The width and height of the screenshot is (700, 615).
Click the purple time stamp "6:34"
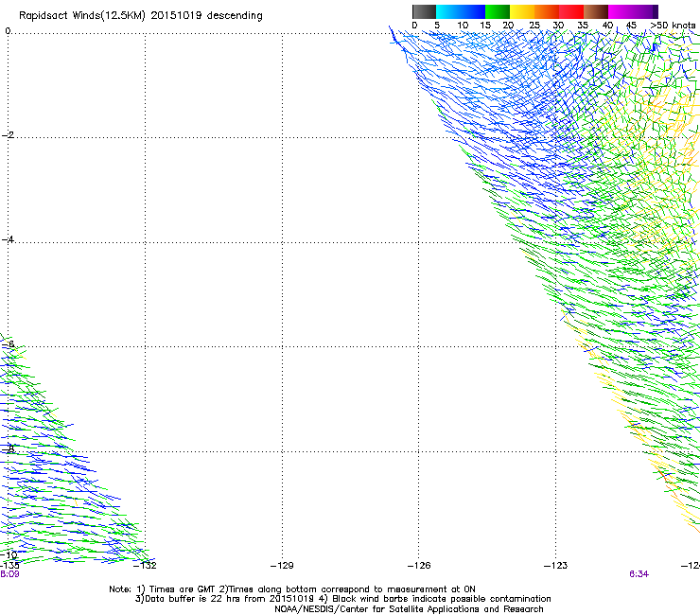coord(639,574)
